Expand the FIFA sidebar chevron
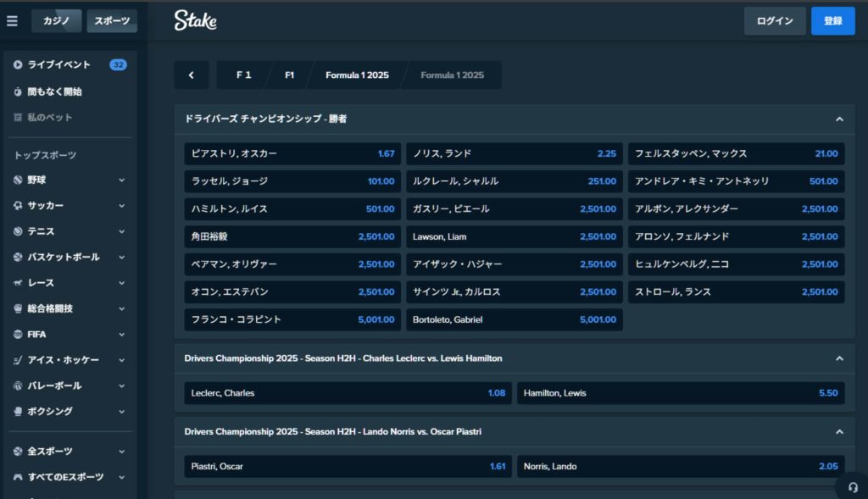The height and width of the screenshot is (499, 868). coord(121,334)
